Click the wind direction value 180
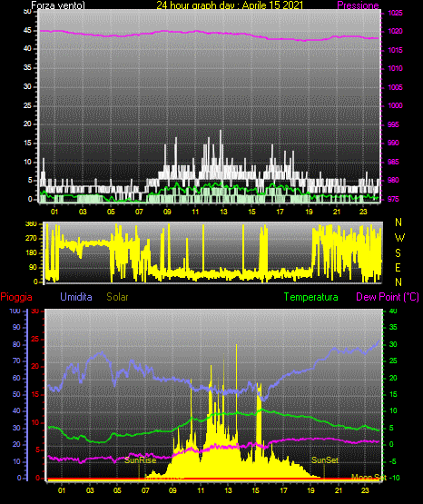The width and height of the screenshot is (423, 504). click(x=31, y=253)
